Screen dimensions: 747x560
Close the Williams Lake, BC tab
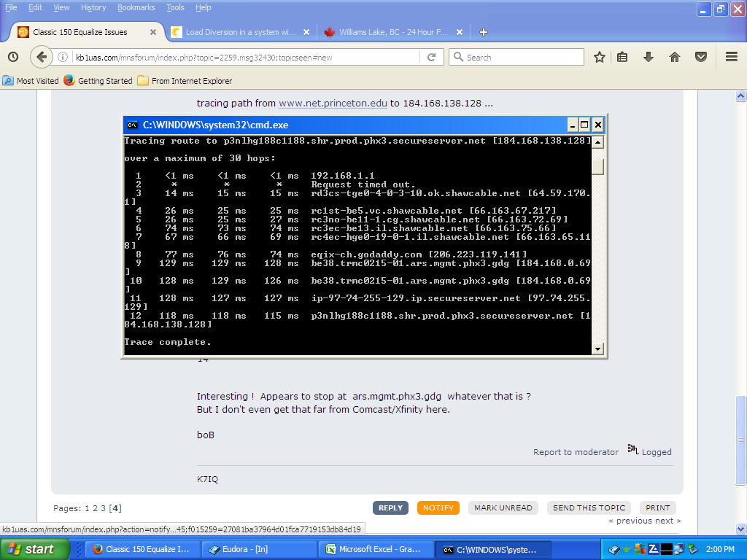[459, 32]
